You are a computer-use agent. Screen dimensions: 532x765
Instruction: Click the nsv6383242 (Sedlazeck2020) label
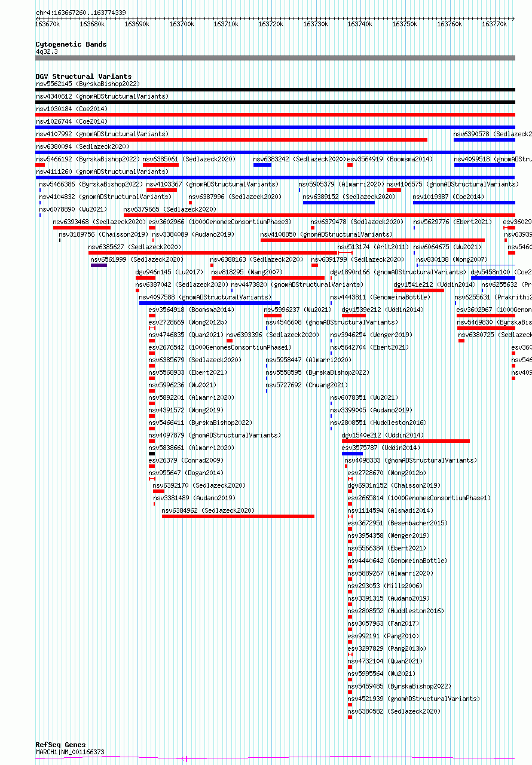300,159
